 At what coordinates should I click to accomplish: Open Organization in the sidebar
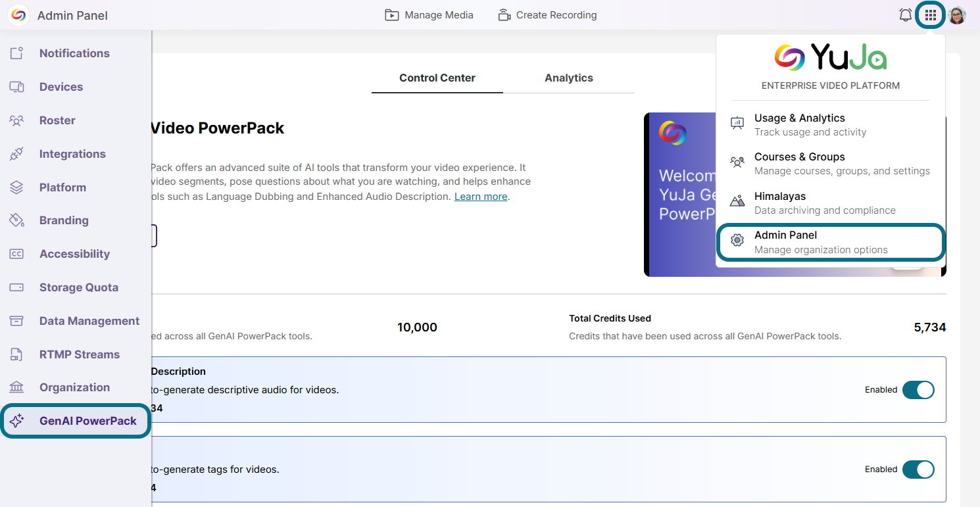coord(76,387)
